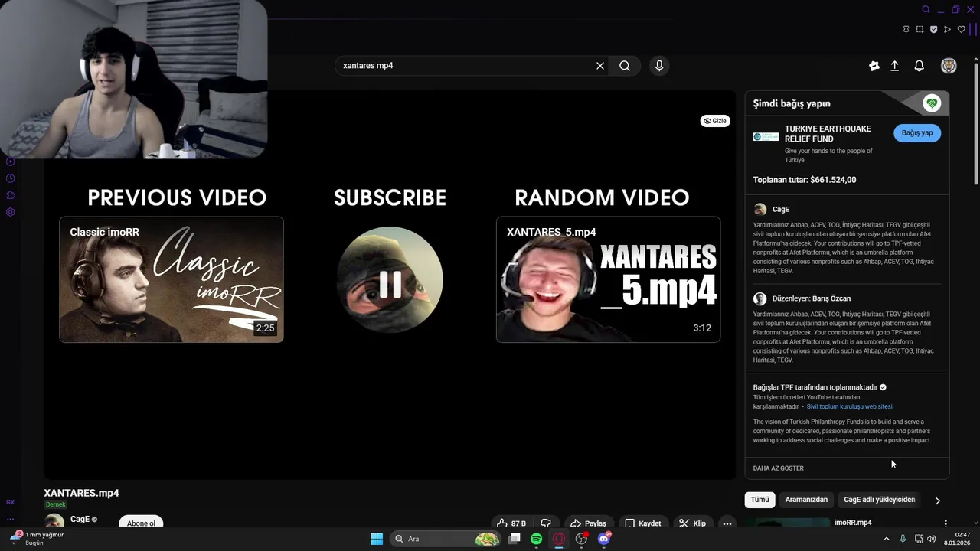The height and width of the screenshot is (551, 980).
Task: Click the relief fund organization logo
Action: pyautogui.click(x=766, y=136)
